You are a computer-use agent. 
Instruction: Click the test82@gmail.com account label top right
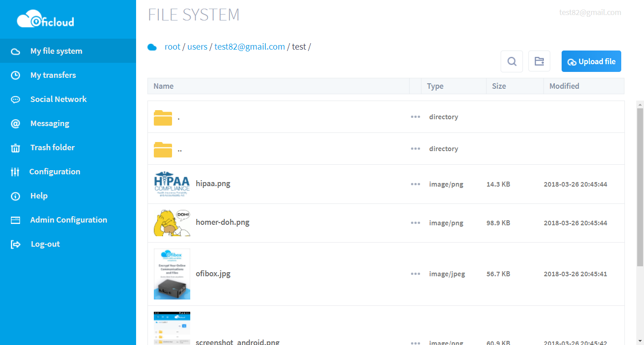click(590, 13)
